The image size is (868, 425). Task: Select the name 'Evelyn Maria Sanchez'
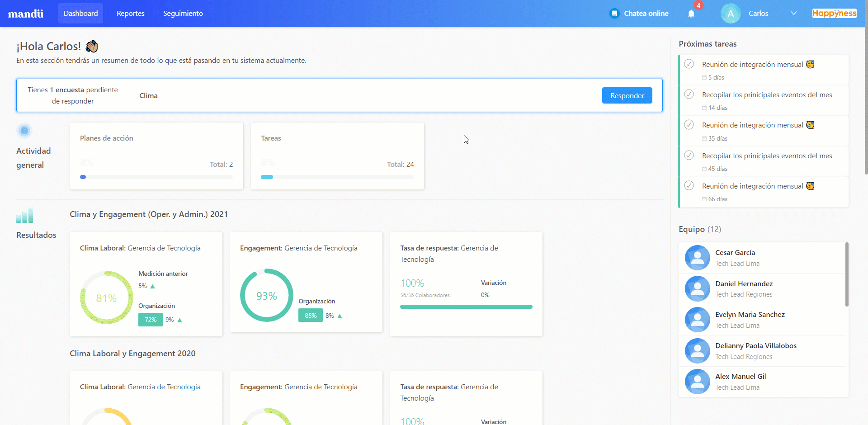click(x=750, y=315)
